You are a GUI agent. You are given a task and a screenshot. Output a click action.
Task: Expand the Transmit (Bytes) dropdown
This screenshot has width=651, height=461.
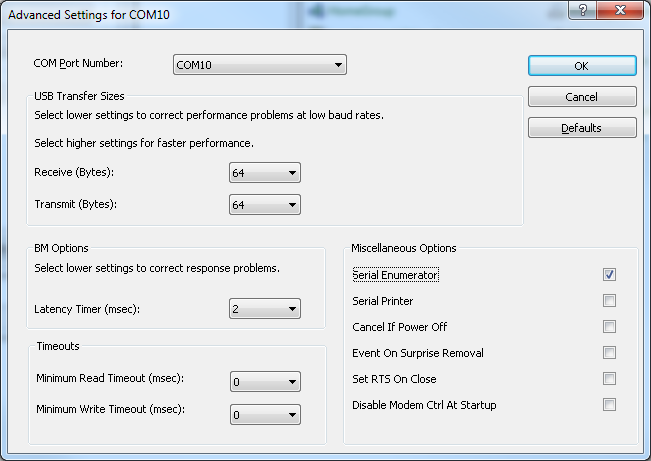(264, 204)
